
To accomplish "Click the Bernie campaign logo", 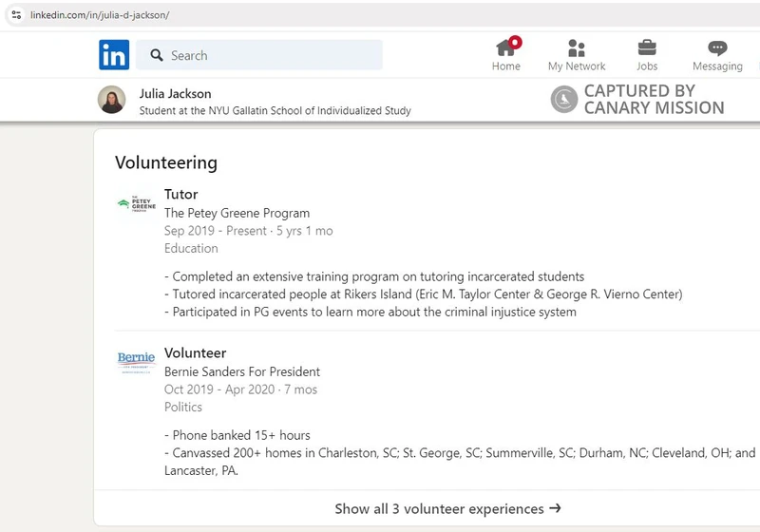I will pos(136,362).
